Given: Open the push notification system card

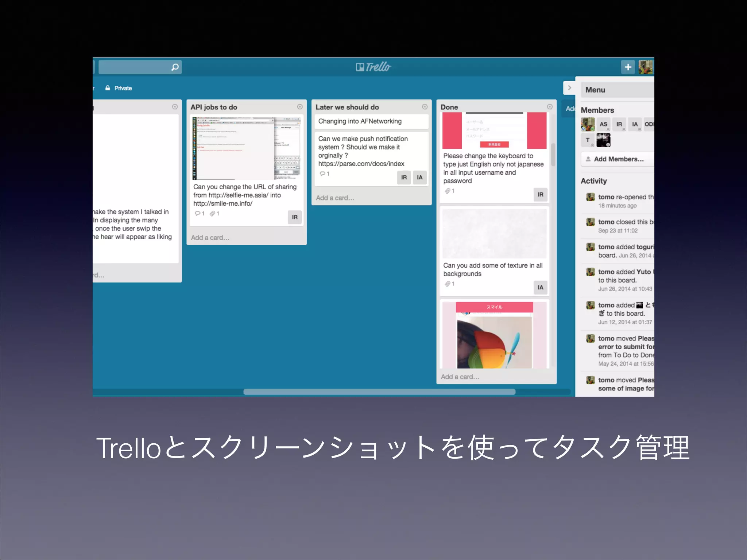Looking at the screenshot, I should [x=371, y=159].
